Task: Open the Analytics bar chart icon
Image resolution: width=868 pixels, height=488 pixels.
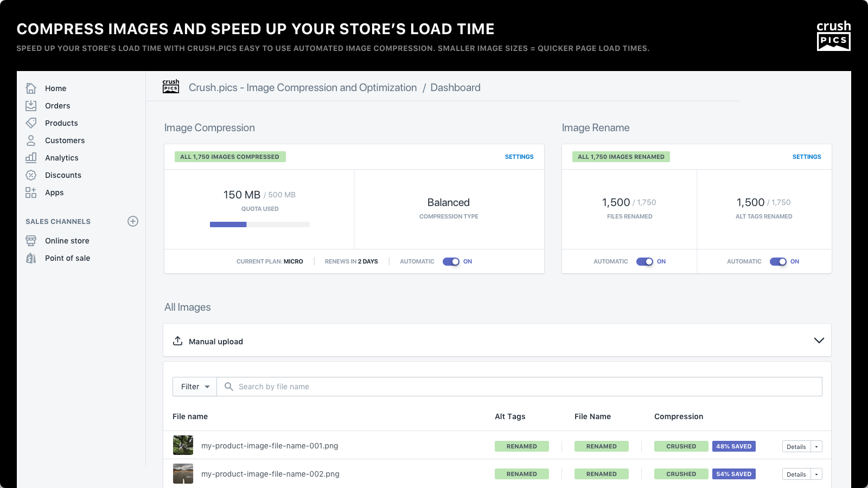Action: pos(31,158)
